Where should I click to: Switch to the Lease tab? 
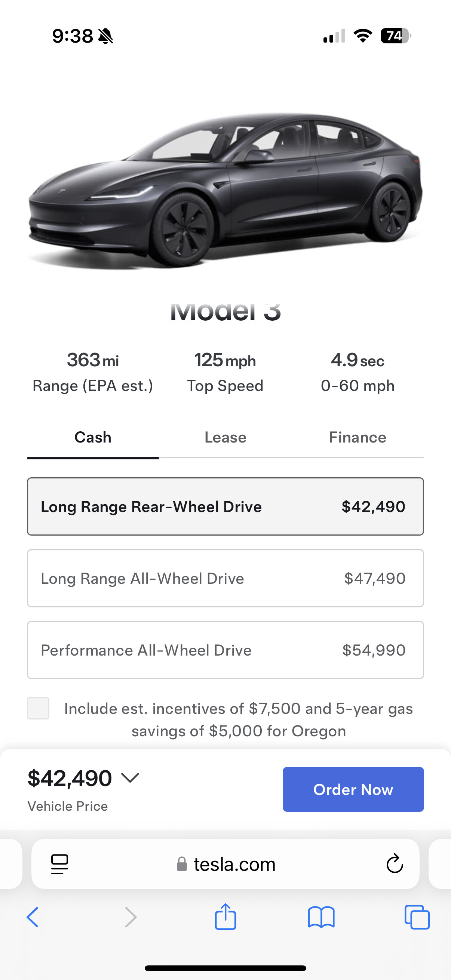click(x=225, y=438)
